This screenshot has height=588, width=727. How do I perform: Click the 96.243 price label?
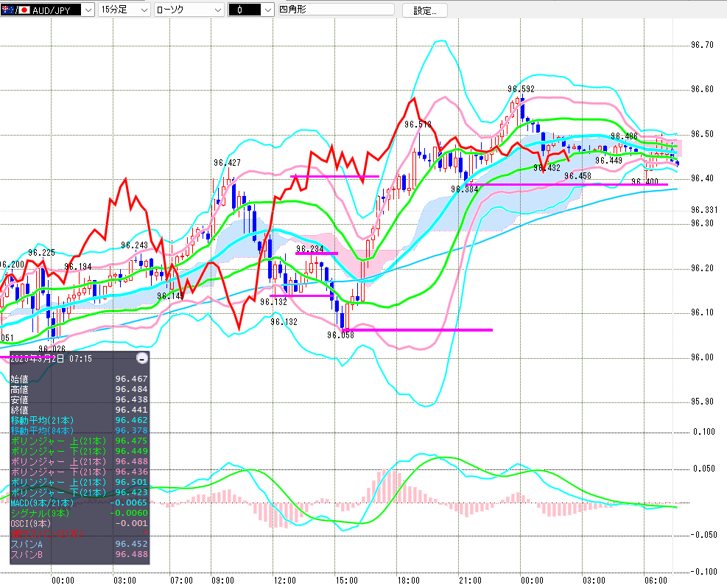pyautogui.click(x=135, y=245)
